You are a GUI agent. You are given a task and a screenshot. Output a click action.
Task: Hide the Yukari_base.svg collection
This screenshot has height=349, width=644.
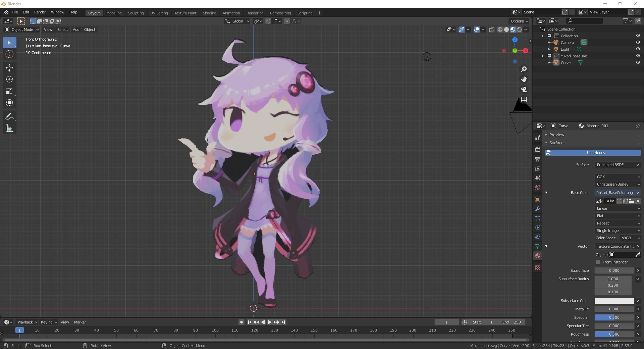click(x=638, y=56)
